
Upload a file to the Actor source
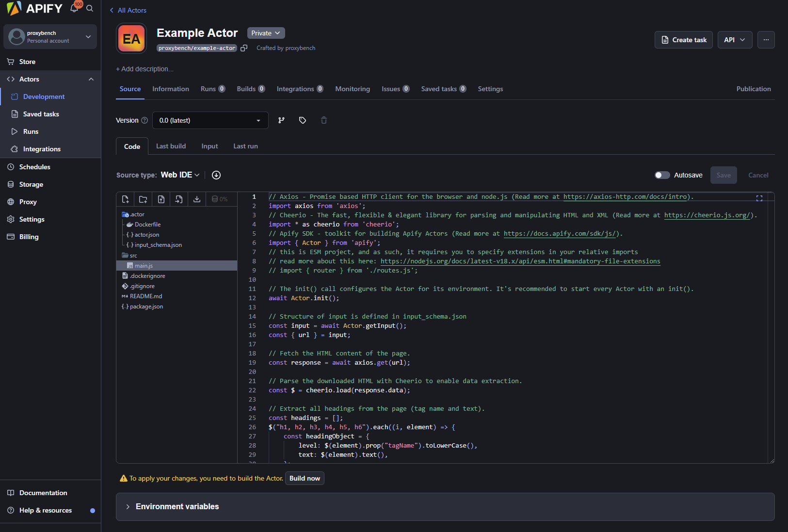[x=161, y=199]
